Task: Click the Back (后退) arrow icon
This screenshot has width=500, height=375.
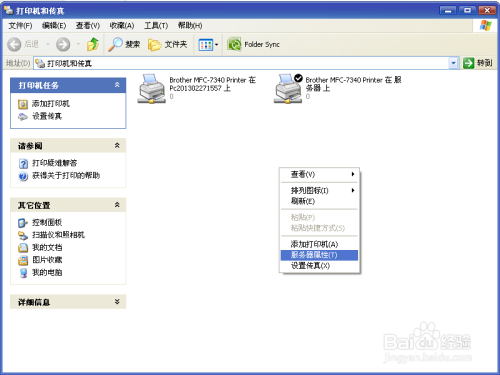Action: point(14,44)
